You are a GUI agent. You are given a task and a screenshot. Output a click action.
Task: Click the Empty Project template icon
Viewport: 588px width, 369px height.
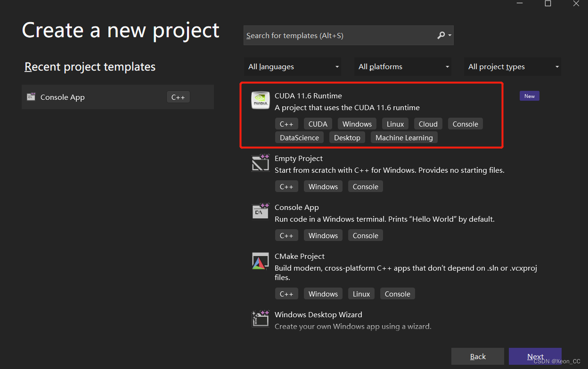point(261,163)
